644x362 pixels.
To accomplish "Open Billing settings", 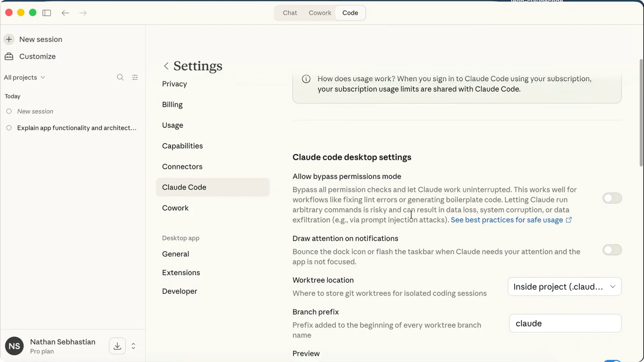I will [172, 105].
